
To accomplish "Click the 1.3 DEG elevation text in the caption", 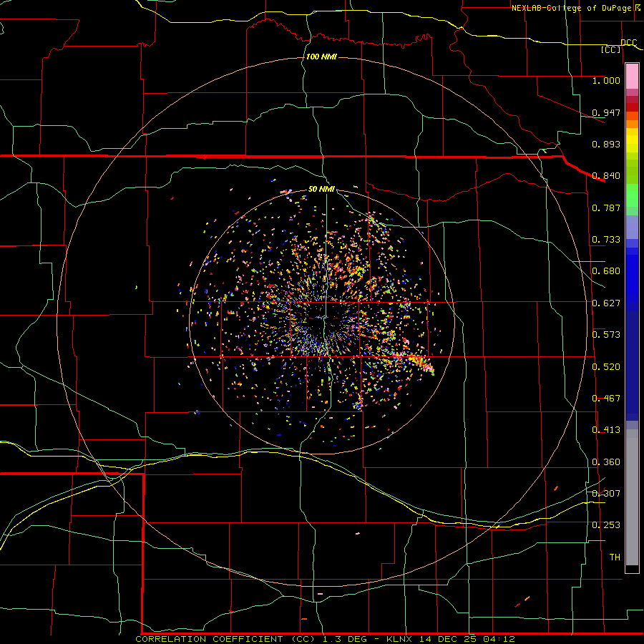I will [345, 639].
